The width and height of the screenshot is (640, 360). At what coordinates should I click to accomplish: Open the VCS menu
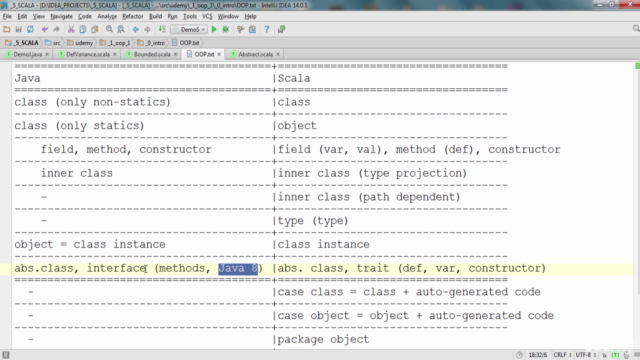coord(207,16)
